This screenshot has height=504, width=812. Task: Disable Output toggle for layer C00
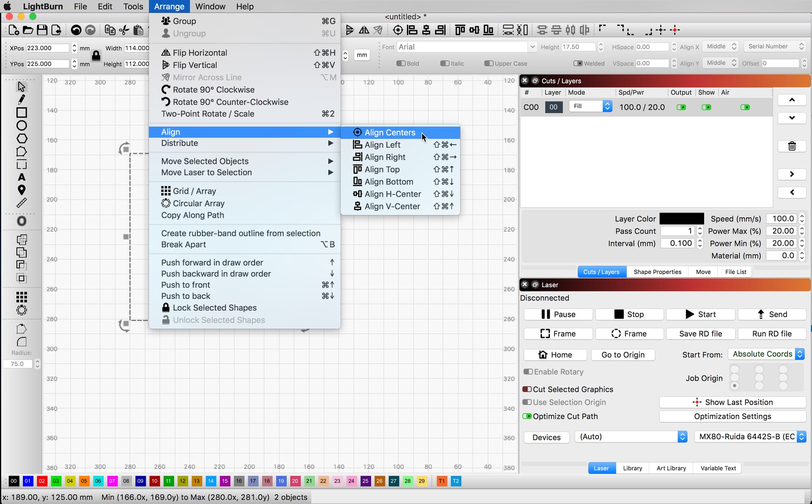tap(681, 107)
